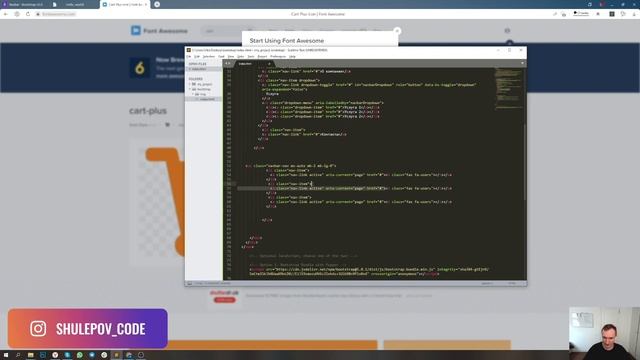This screenshot has width=640, height=360.
Task: Close the Start Using Font Awesome popup
Action: pyautogui.click(x=397, y=31)
